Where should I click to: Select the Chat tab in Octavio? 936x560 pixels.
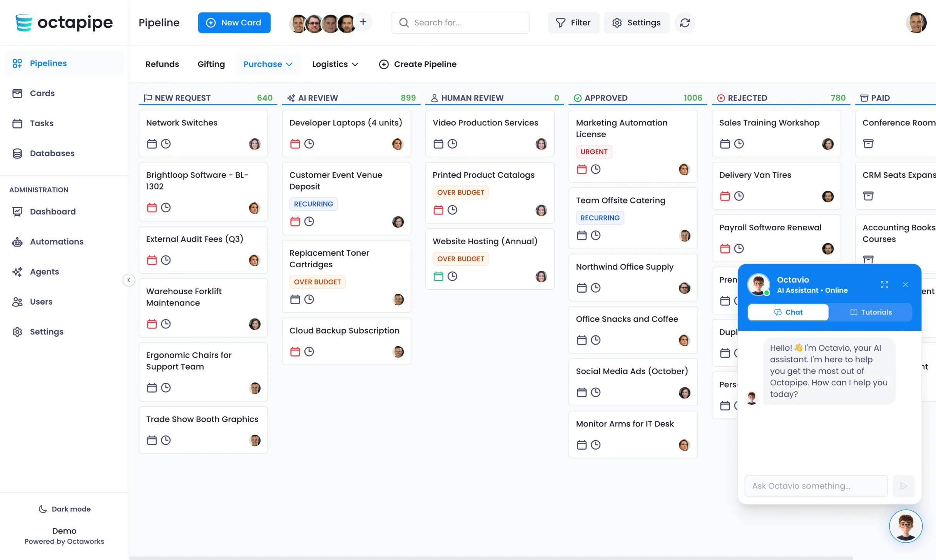pyautogui.click(x=788, y=312)
